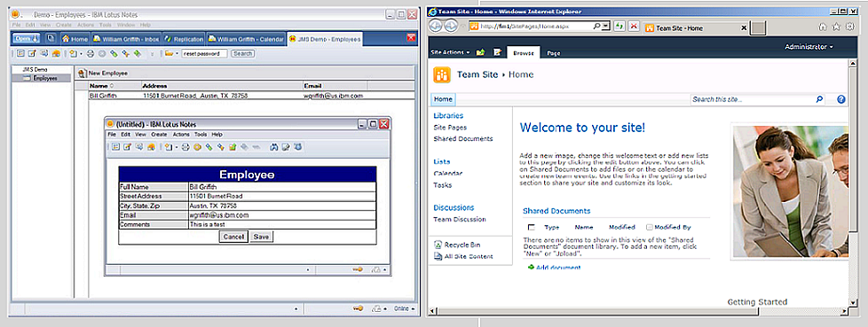Click the folder icon beside the reset password field
This screenshot has width=868, height=327.
[x=169, y=53]
